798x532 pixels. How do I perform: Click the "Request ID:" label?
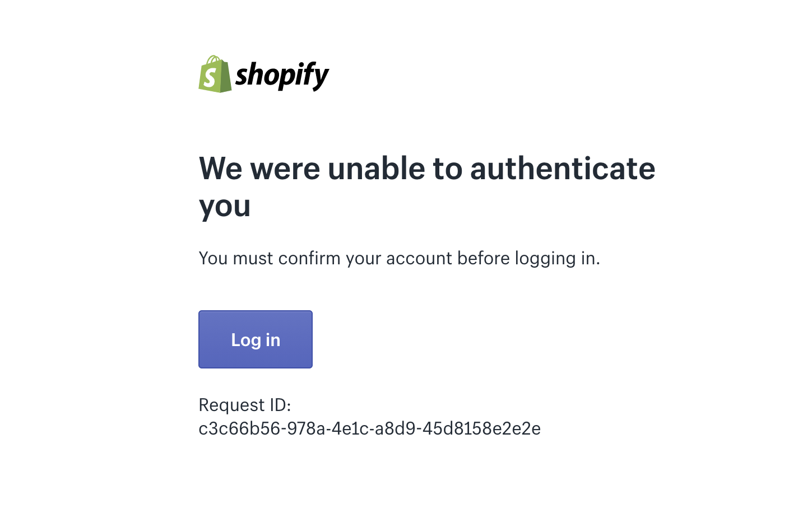[245, 405]
